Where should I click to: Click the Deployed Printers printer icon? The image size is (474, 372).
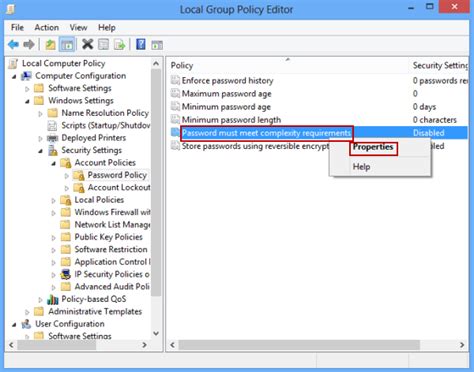pos(53,138)
